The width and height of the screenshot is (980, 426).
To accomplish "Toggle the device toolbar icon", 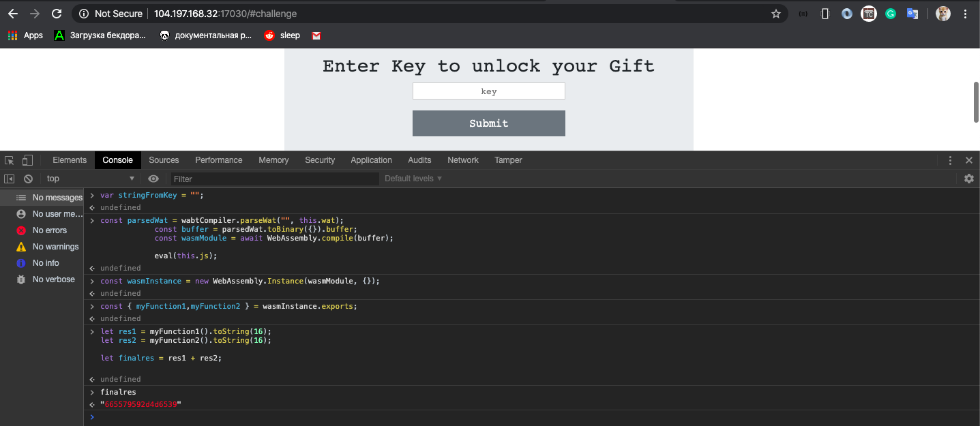I will 27,160.
